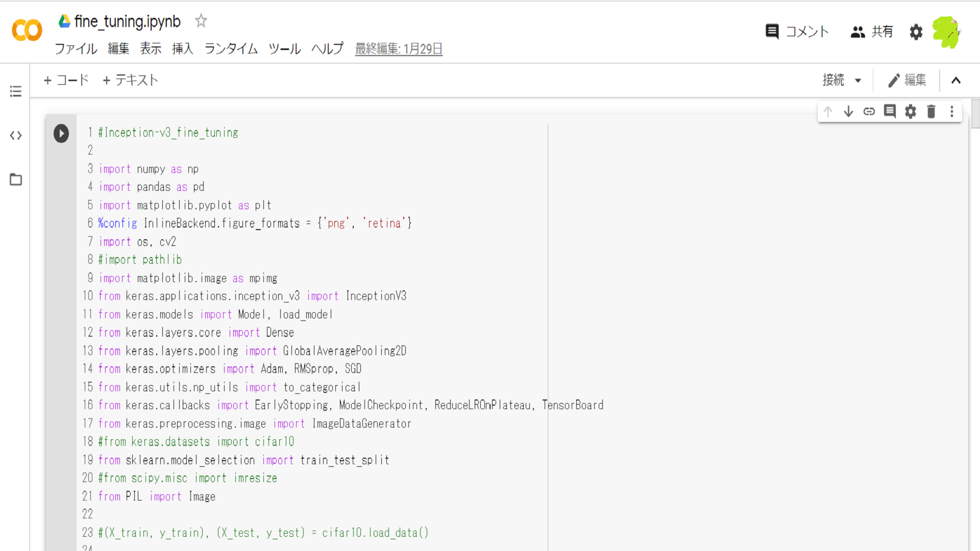
Task: Open the table of contents panel
Action: (16, 91)
